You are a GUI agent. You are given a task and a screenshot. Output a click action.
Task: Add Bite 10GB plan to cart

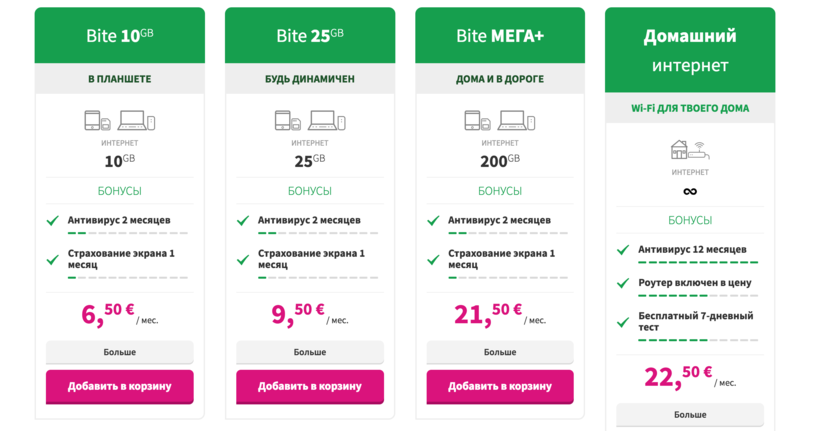(x=119, y=386)
